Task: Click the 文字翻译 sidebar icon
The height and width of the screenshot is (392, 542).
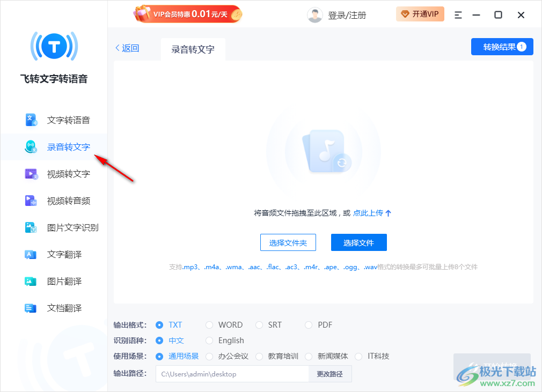Action: (x=31, y=255)
